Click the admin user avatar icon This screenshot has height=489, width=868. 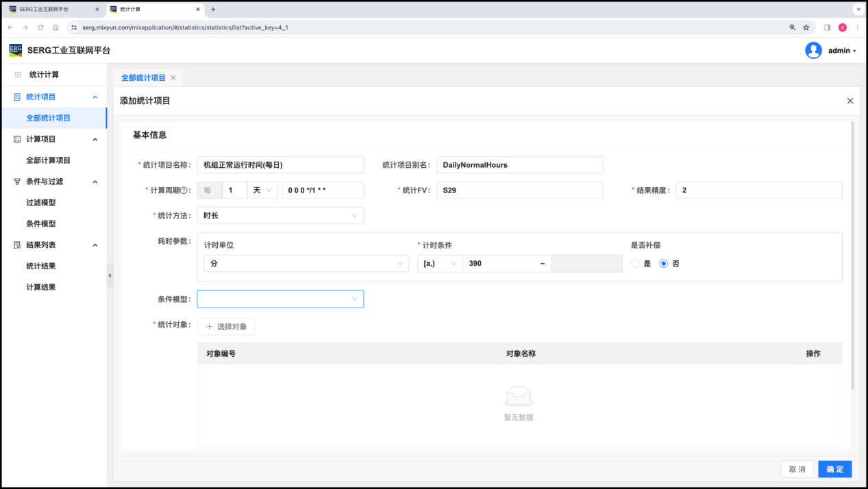pos(813,51)
